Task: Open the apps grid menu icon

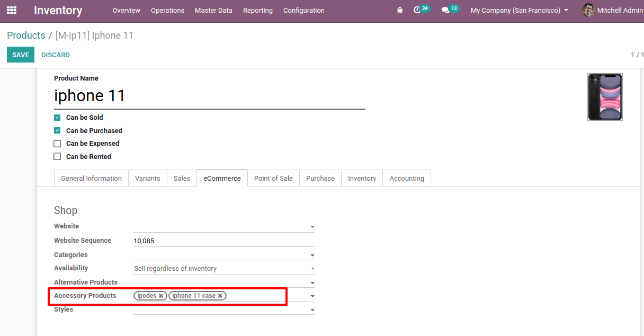Action: [12, 10]
